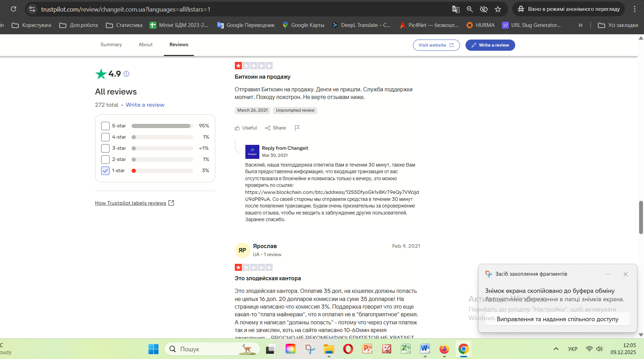Click the Changeit logo in the reply
Viewport: 644px width, 359px height.
click(252, 152)
